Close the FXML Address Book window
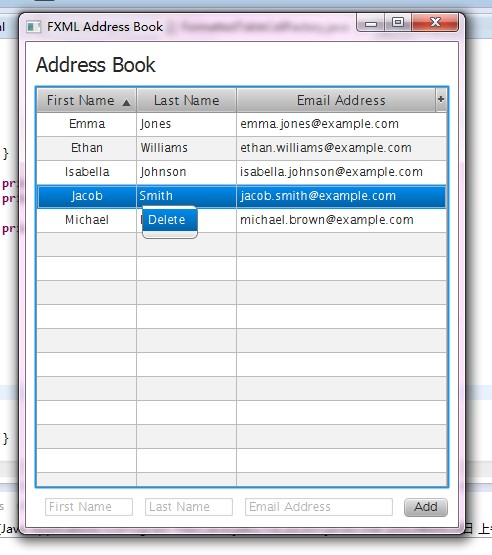Image resolution: width=492 pixels, height=555 pixels. coord(435,23)
